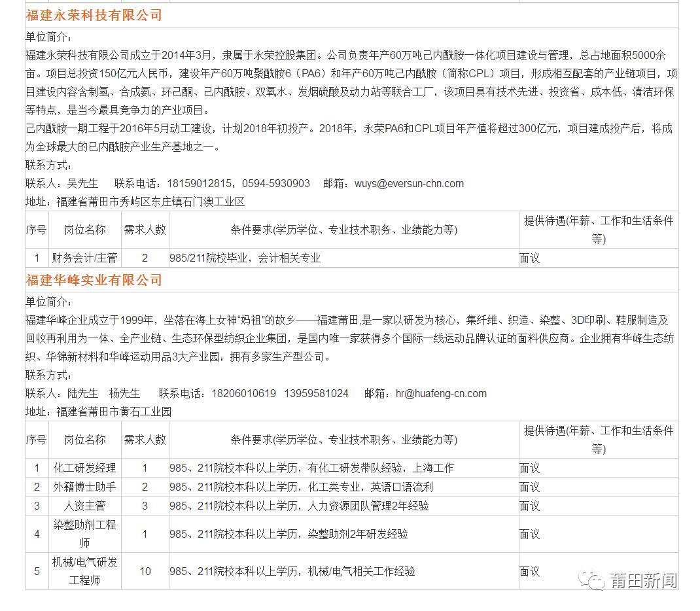The image size is (700, 611).
Task: Select the phone number 18206010619
Action: (x=243, y=393)
